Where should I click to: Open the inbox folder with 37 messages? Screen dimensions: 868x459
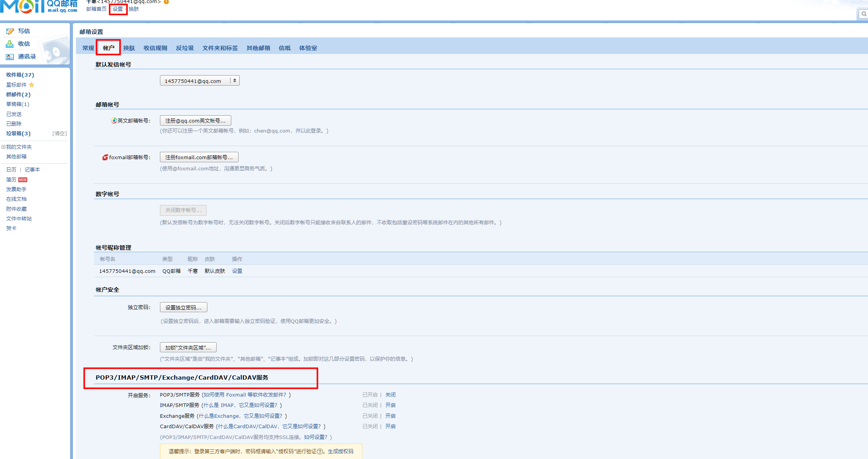click(20, 75)
